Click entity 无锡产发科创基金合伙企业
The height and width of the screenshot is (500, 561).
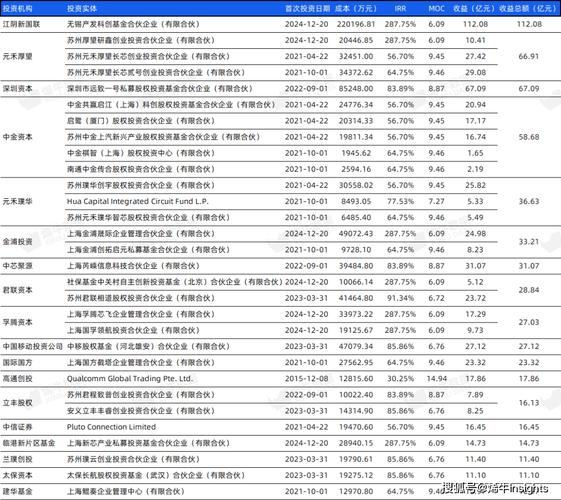point(133,24)
